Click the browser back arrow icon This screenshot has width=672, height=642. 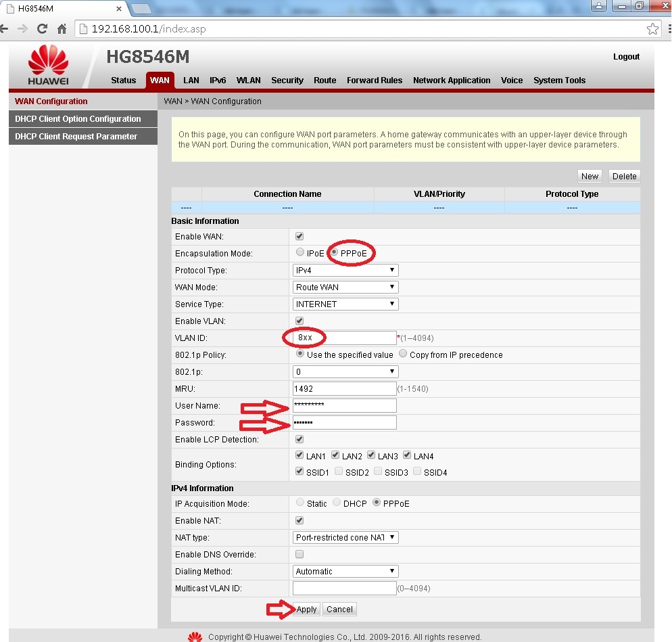4,29
